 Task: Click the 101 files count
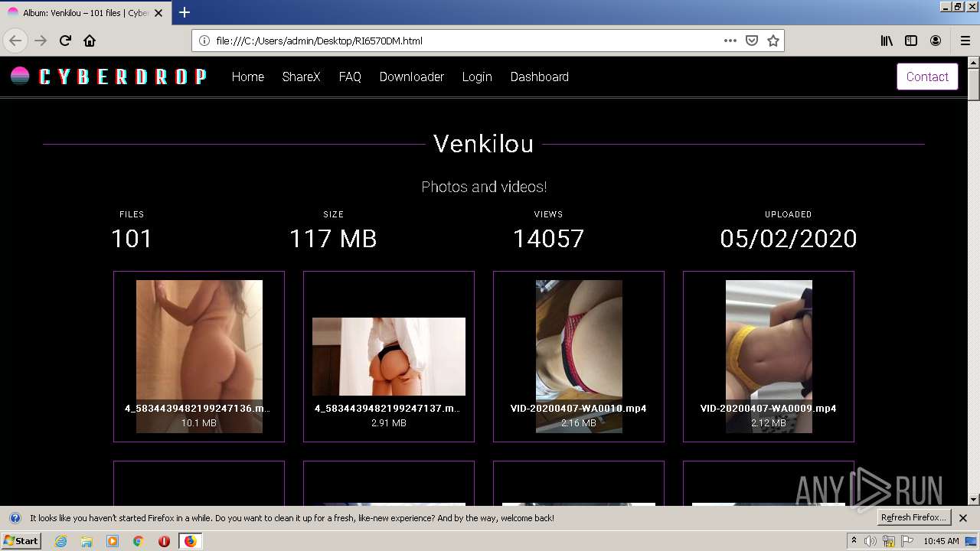click(x=132, y=239)
